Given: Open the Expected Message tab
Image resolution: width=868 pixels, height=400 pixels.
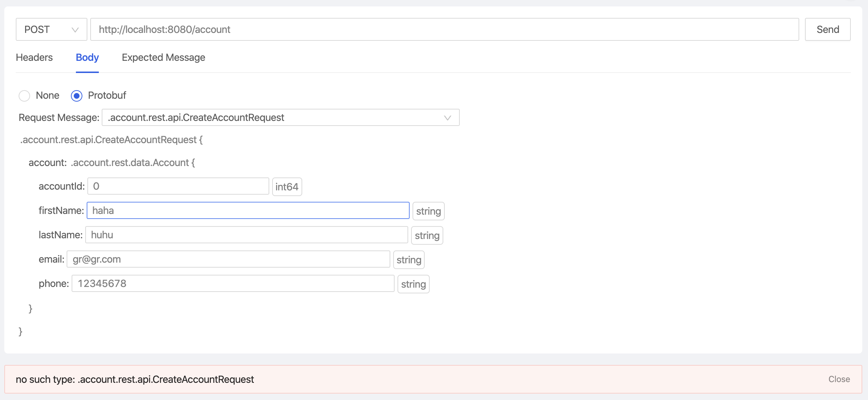Looking at the screenshot, I should [x=163, y=57].
